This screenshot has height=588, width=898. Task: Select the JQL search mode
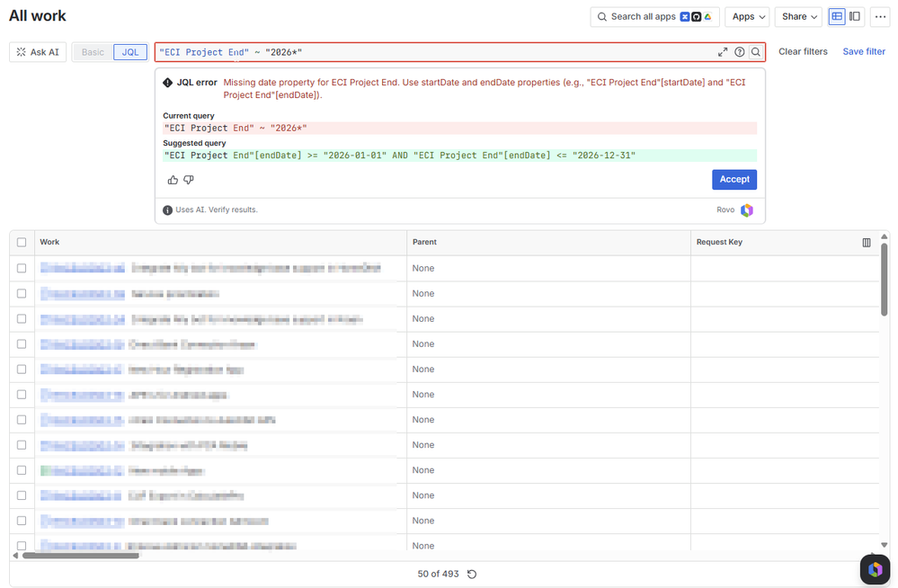pos(130,52)
